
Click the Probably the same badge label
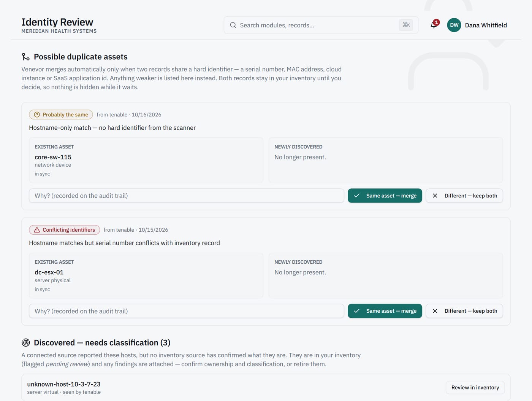65,115
